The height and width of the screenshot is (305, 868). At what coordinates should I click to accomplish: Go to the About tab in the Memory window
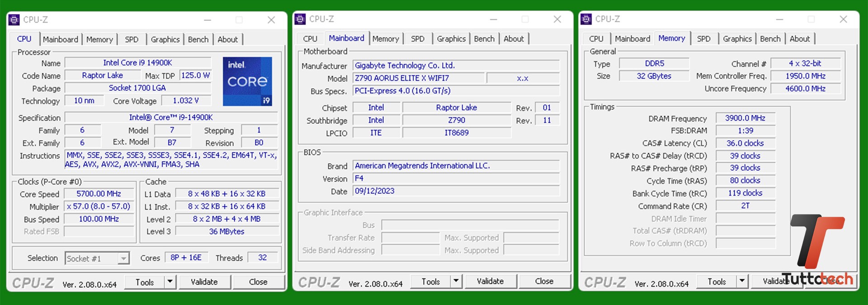point(800,39)
